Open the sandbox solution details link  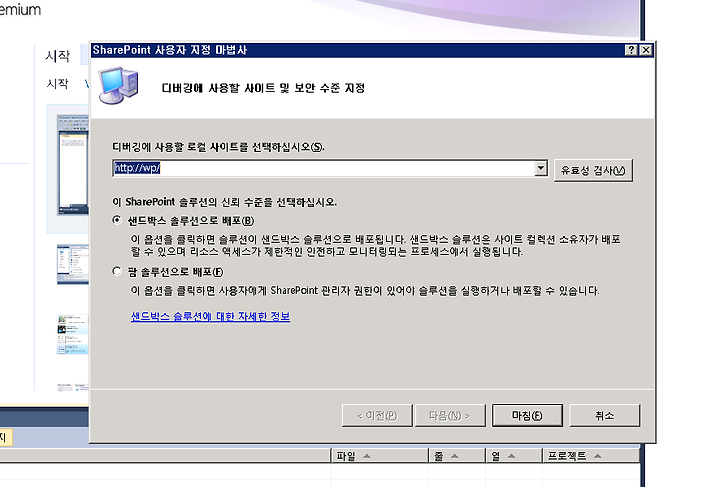[x=210, y=316]
